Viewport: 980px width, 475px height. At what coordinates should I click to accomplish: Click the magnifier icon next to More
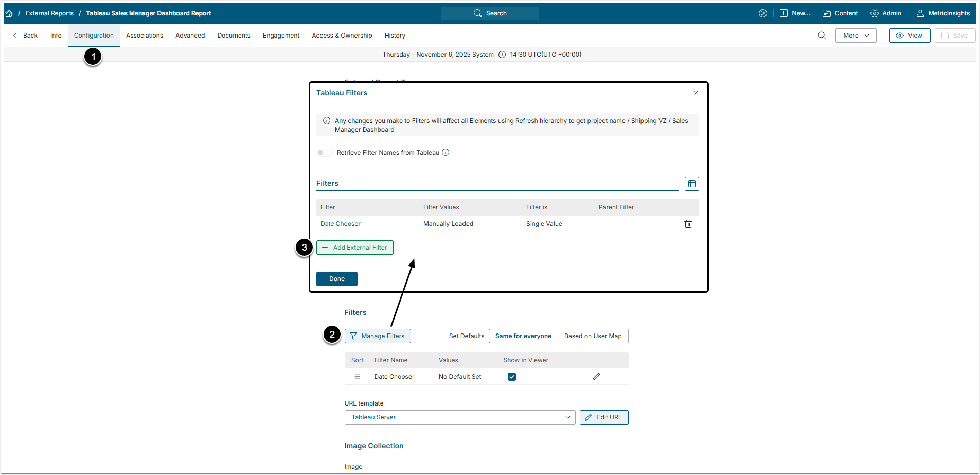tap(822, 36)
